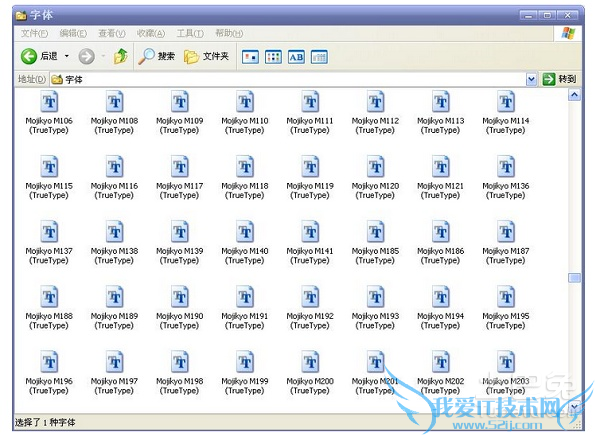The height and width of the screenshot is (440, 600).
Task: Toggle the Folders pane button
Action: click(206, 57)
